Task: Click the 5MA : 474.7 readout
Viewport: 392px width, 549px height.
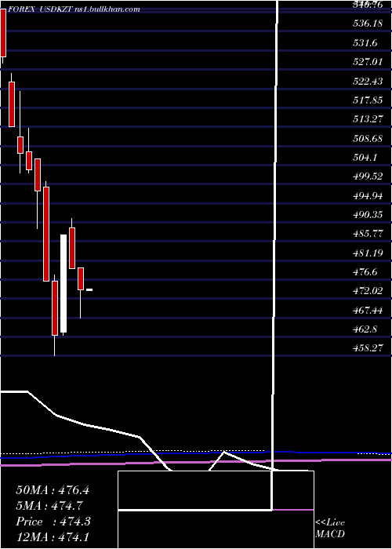Action: click(x=49, y=506)
